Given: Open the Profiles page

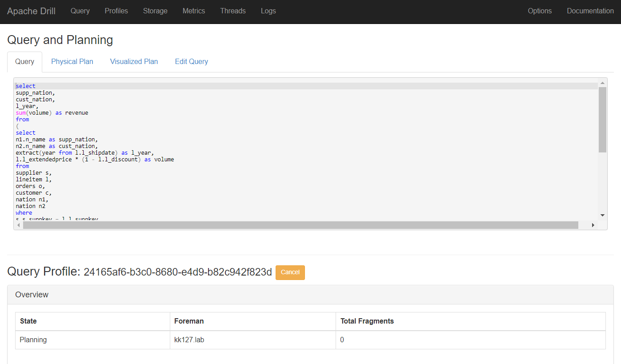Looking at the screenshot, I should 116,11.
